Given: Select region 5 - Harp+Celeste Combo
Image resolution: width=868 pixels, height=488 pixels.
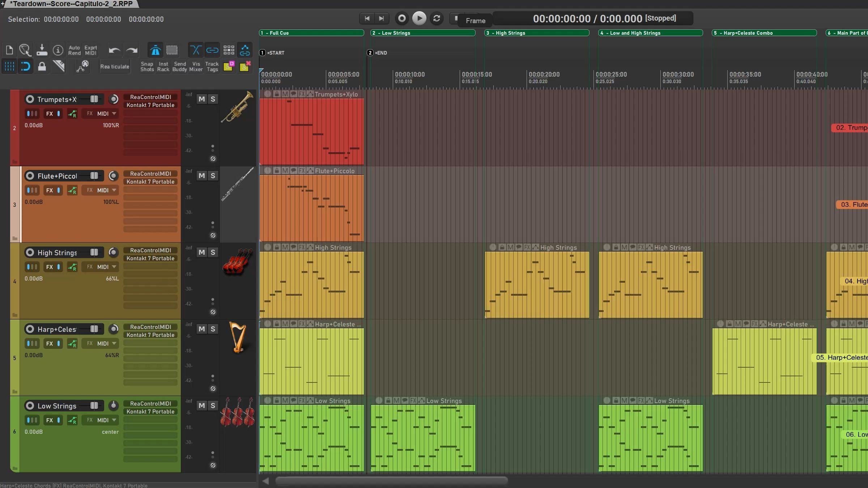Looking at the screenshot, I should coord(764,33).
